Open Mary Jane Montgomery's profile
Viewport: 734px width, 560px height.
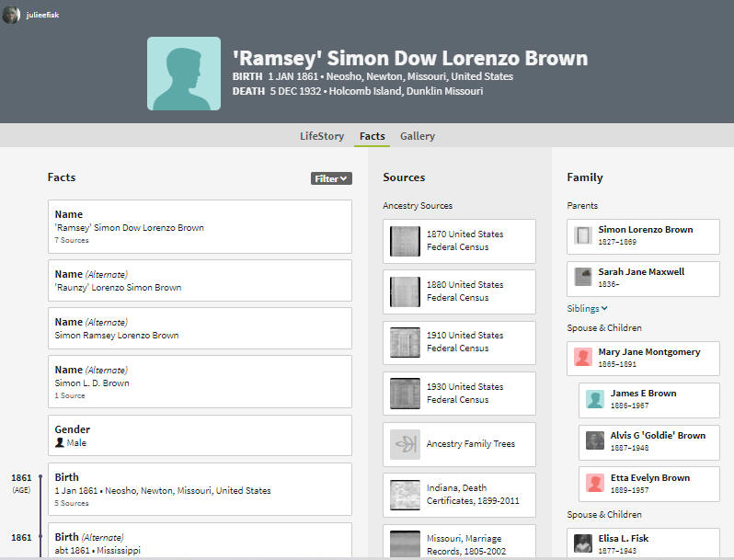pos(643,359)
